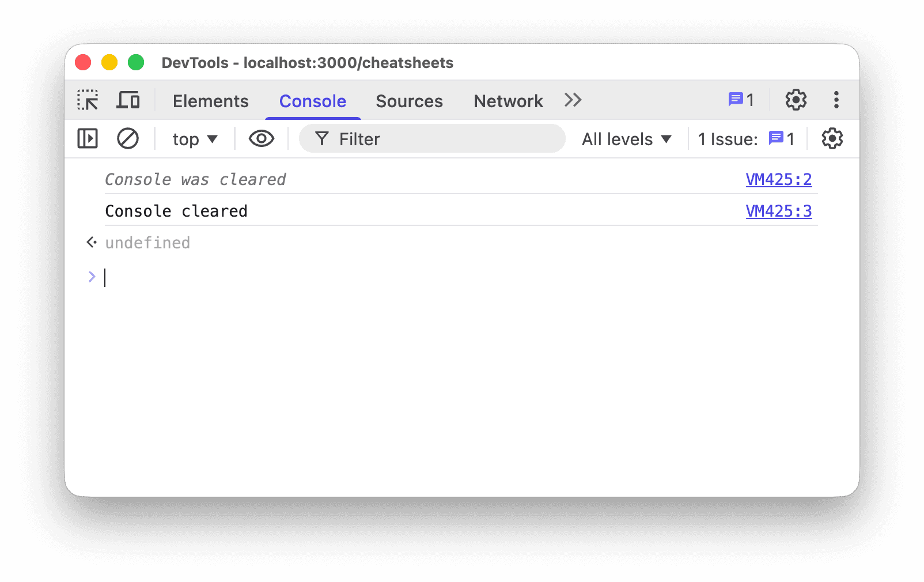
Task: Open the three-dot customize menu
Action: tap(836, 100)
